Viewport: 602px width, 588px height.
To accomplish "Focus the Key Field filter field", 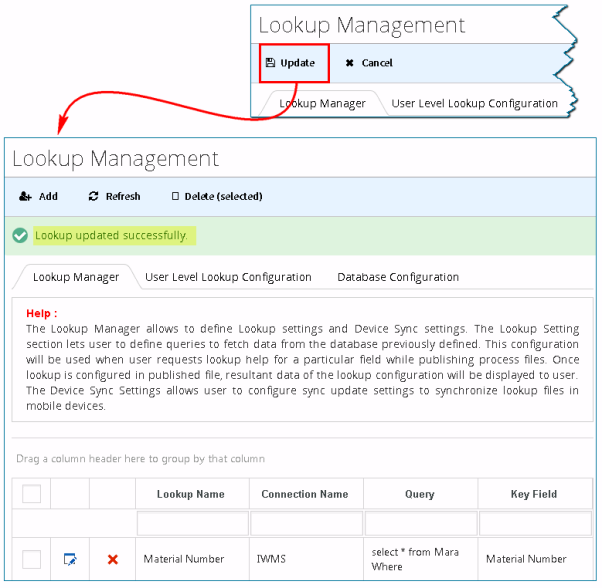I will click(535, 523).
